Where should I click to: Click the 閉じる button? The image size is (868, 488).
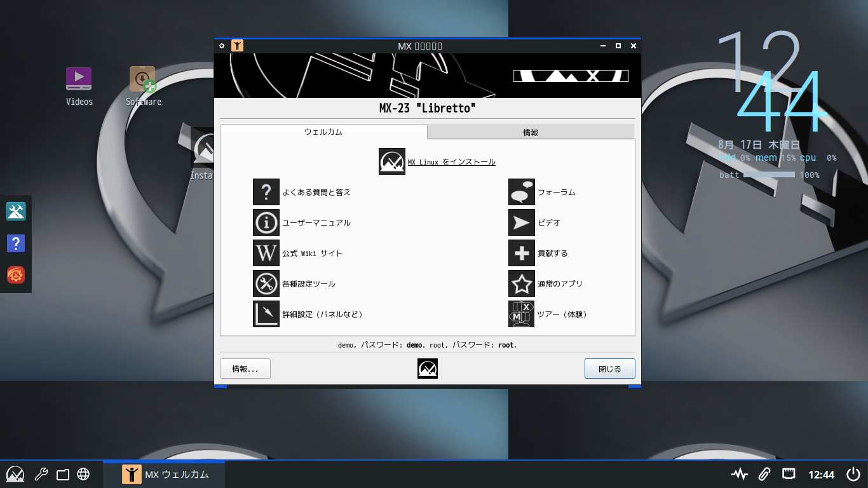(610, 369)
